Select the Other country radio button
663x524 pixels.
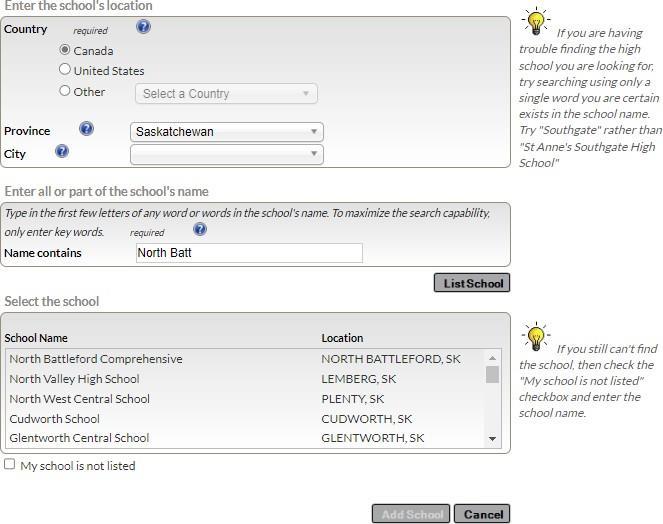click(x=65, y=90)
